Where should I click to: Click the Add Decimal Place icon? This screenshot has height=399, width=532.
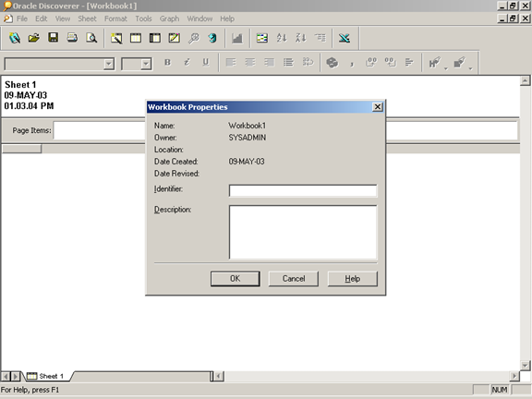pyautogui.click(x=371, y=63)
